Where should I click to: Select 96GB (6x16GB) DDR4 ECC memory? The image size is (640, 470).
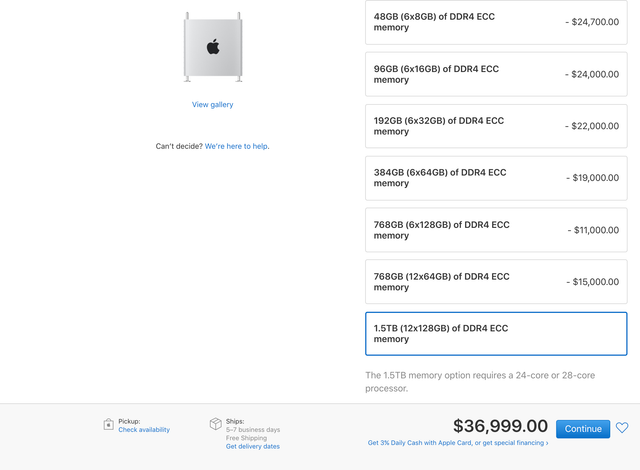[496, 74]
